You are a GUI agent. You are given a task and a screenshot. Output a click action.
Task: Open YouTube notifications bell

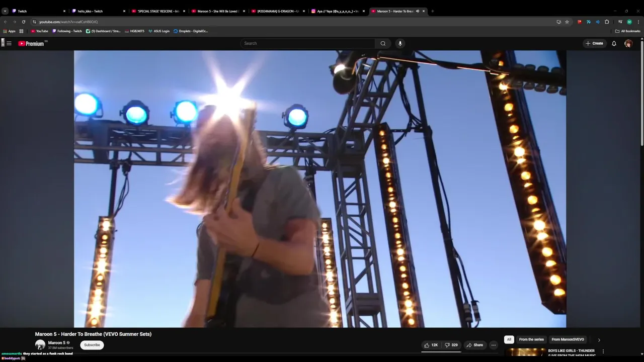point(614,43)
